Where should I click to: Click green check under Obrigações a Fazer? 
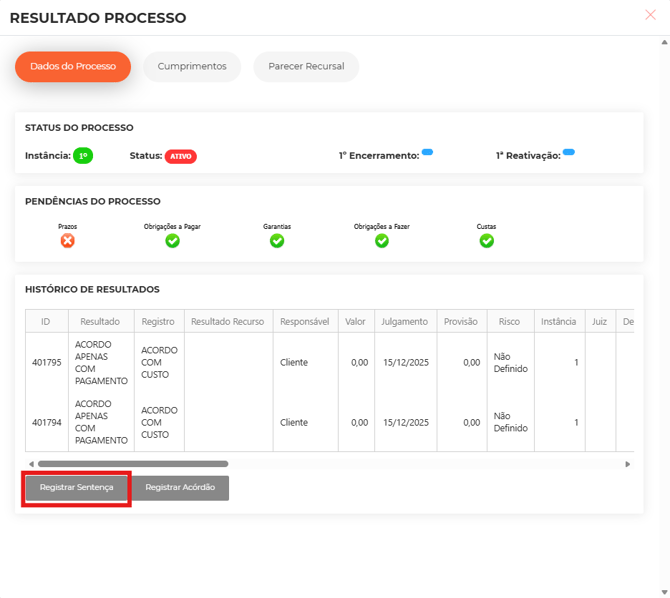click(x=381, y=241)
